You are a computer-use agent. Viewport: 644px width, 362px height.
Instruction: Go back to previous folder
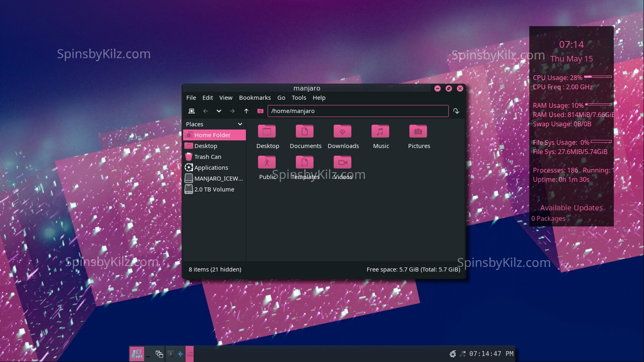[206, 111]
